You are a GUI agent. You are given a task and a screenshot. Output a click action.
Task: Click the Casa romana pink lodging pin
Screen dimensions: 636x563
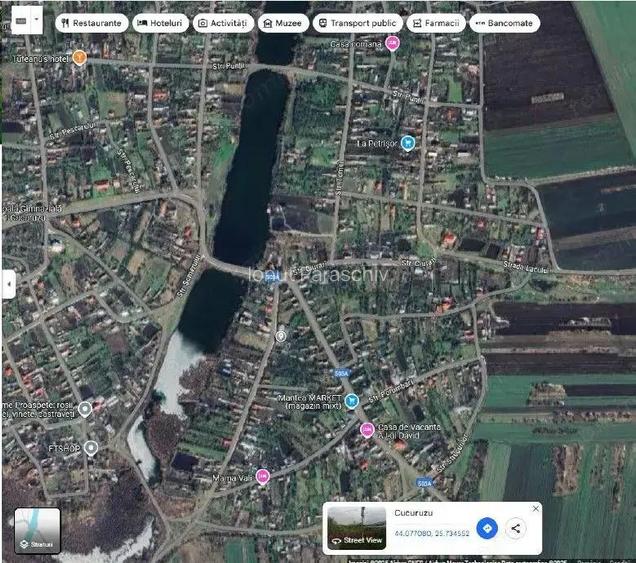click(392, 43)
